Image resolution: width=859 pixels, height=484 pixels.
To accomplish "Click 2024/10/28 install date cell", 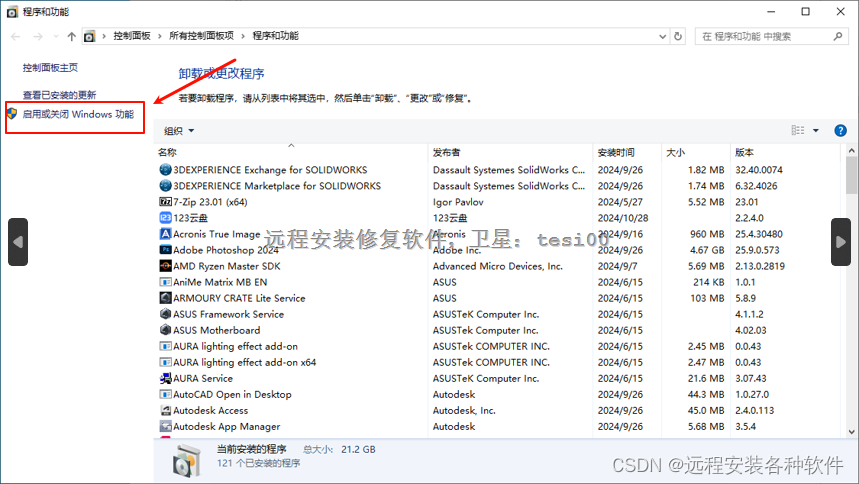I will click(623, 218).
